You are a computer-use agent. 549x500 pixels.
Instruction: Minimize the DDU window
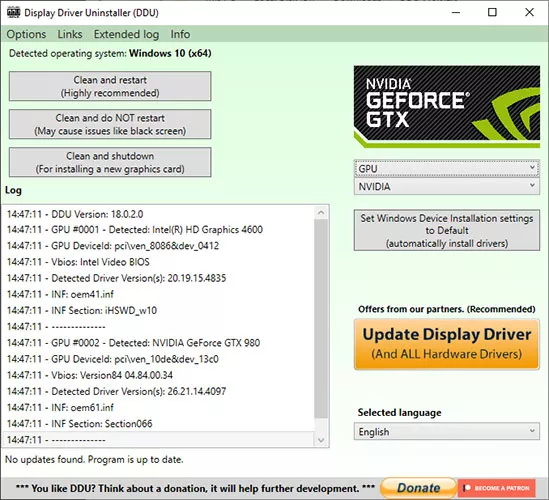click(x=456, y=13)
